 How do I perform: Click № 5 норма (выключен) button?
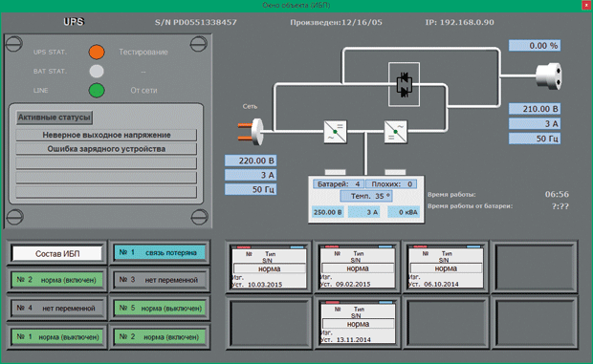tap(160, 309)
